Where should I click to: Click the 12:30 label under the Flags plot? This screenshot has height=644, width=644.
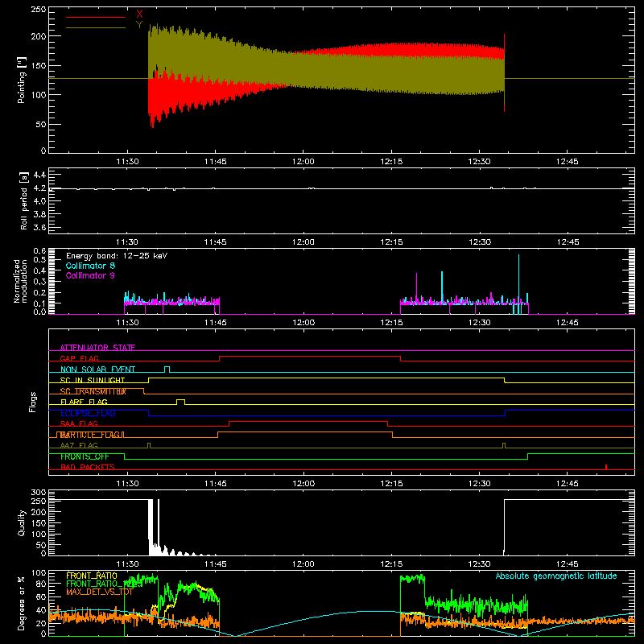coord(479,484)
